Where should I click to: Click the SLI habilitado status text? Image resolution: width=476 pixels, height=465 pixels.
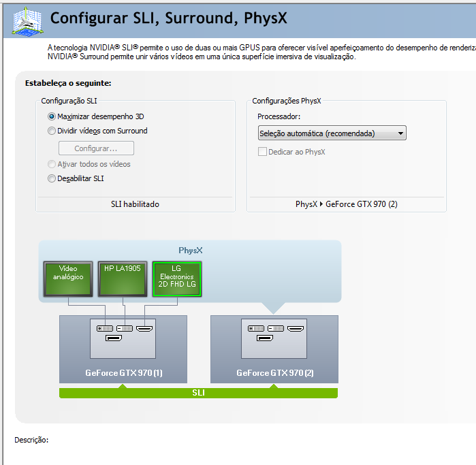(x=135, y=204)
